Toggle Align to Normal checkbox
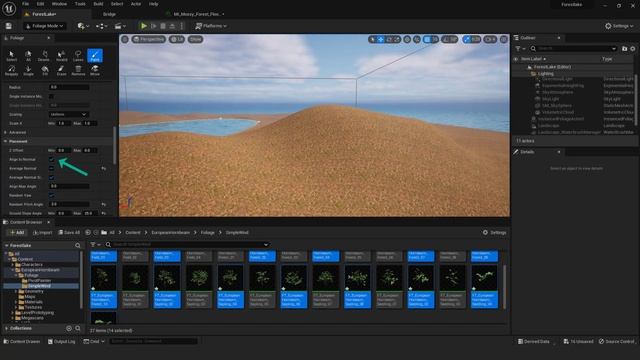This screenshot has height=360, width=640. coord(51,159)
